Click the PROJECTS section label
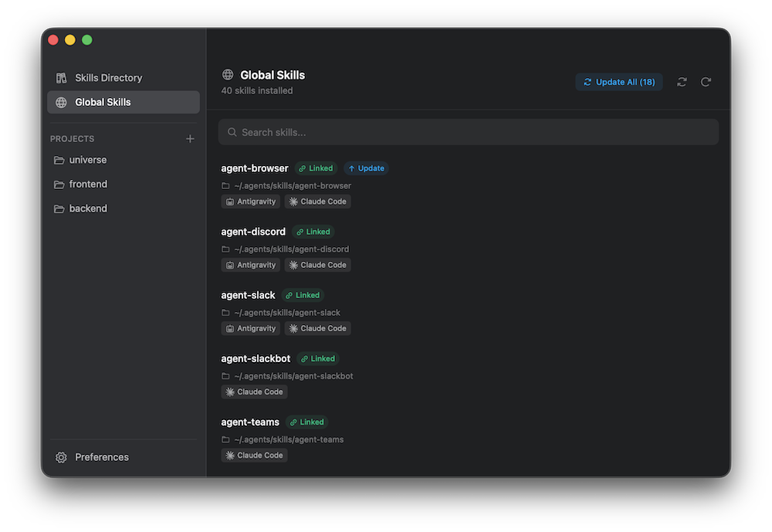The image size is (772, 532). [72, 139]
